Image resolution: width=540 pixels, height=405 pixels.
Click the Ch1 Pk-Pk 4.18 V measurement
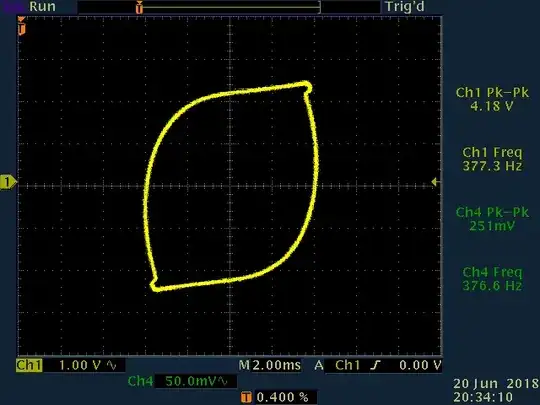tap(492, 99)
